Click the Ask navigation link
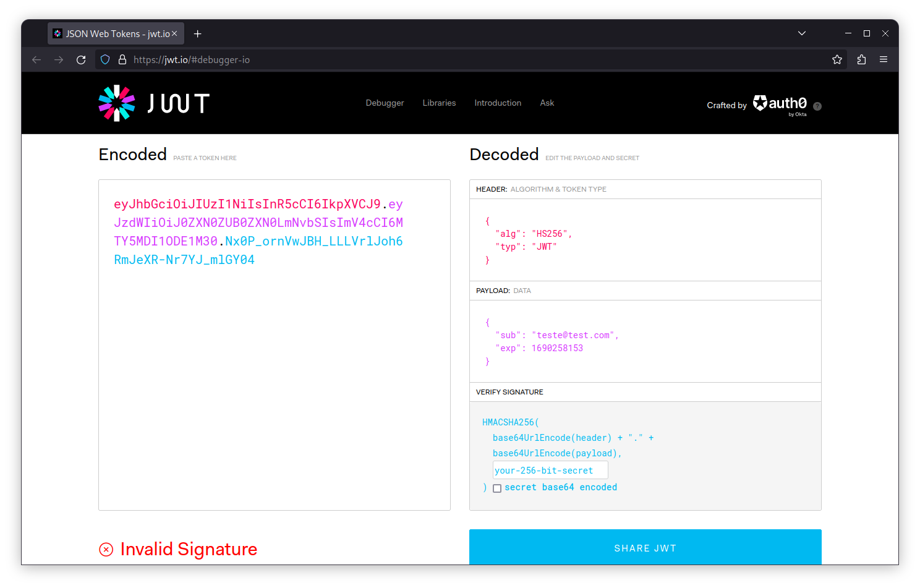Screen dimensions: 920x588 (547, 103)
